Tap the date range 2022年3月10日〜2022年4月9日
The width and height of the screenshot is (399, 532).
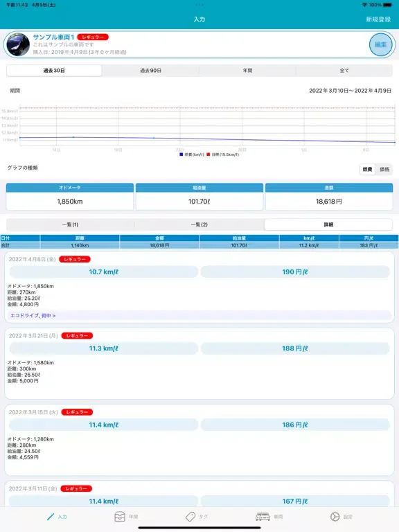click(350, 91)
